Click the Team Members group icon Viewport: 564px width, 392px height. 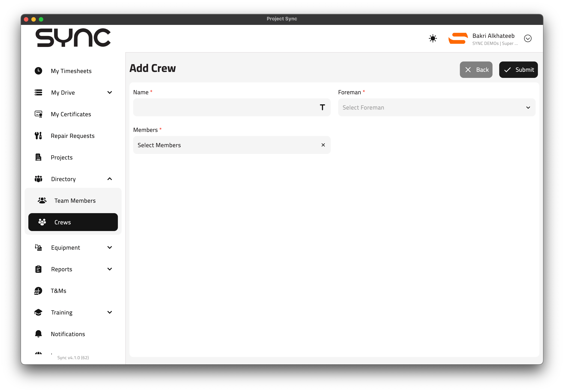click(x=42, y=200)
